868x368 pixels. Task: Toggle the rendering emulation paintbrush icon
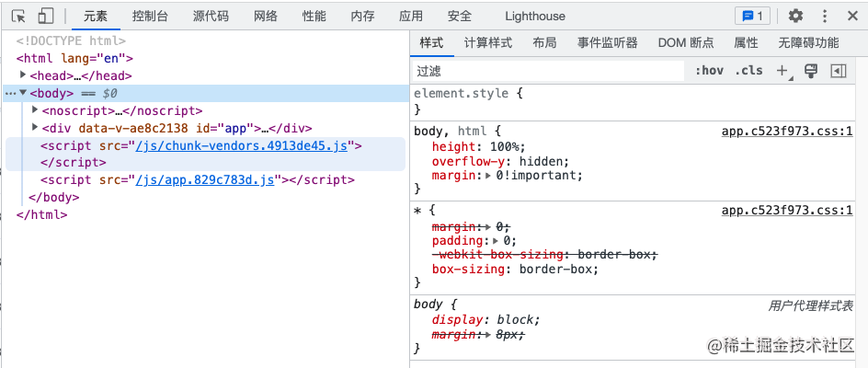811,71
